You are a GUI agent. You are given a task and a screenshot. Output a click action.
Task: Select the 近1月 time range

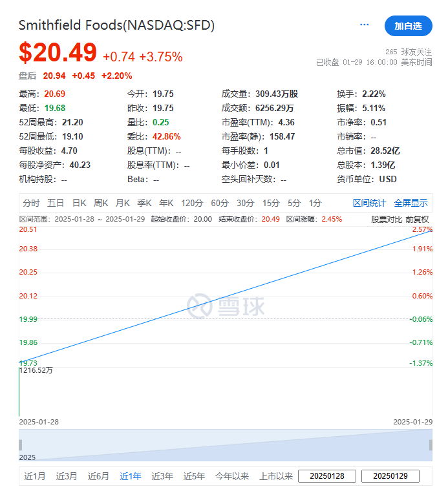point(35,476)
